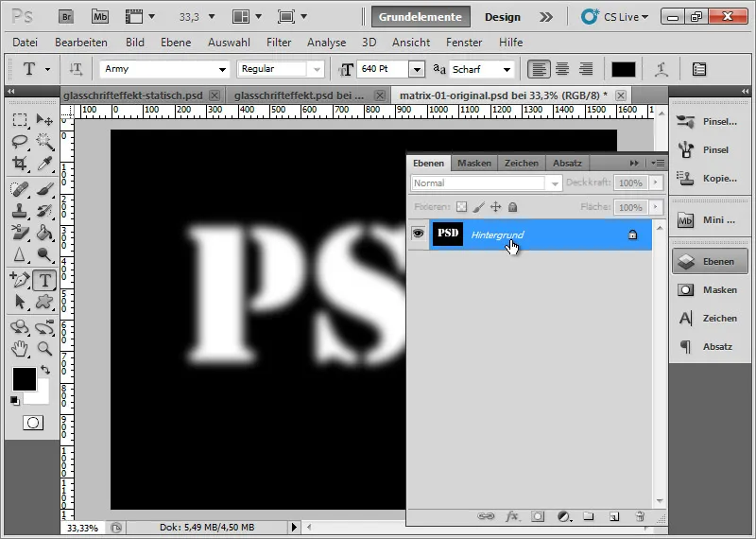Toggle lock position icon
The height and width of the screenshot is (539, 756).
[x=495, y=207]
